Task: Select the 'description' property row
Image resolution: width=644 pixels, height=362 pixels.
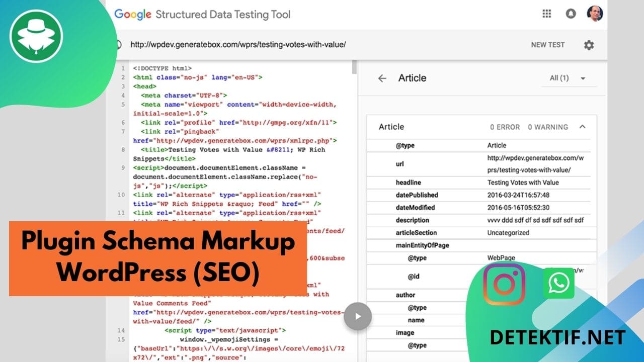Action: (x=478, y=220)
